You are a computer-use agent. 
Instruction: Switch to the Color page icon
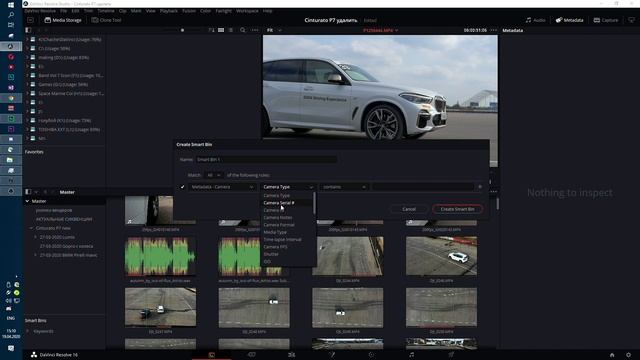point(371,355)
